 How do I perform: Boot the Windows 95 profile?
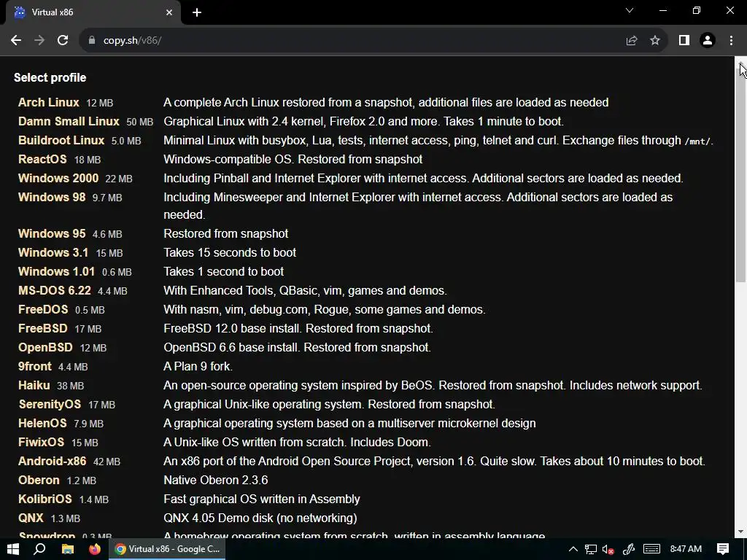(52, 233)
